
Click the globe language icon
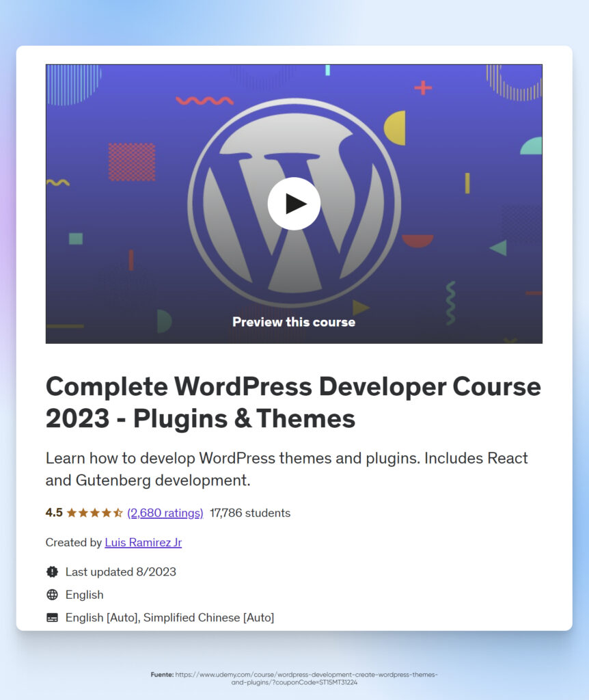tap(52, 595)
